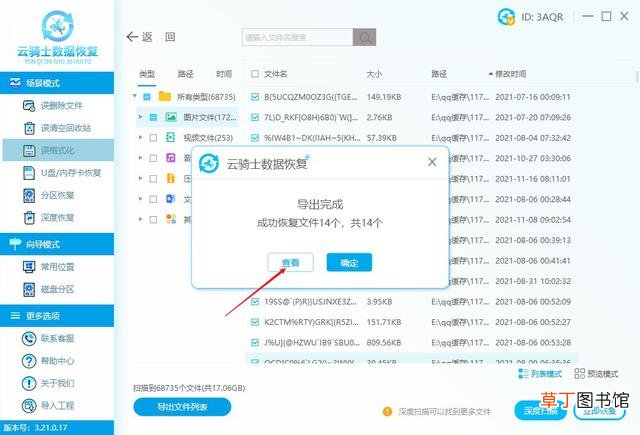
Task: Switch to 预览模式 view
Action: click(x=596, y=373)
